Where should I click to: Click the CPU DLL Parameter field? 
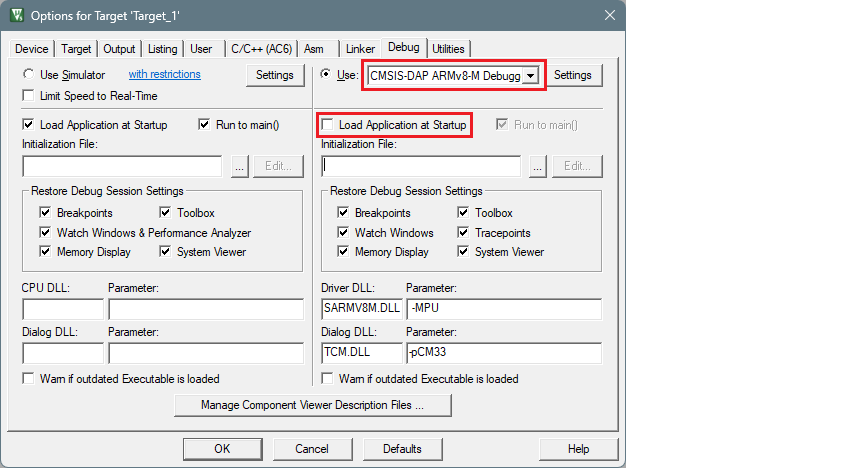pyautogui.click(x=206, y=309)
